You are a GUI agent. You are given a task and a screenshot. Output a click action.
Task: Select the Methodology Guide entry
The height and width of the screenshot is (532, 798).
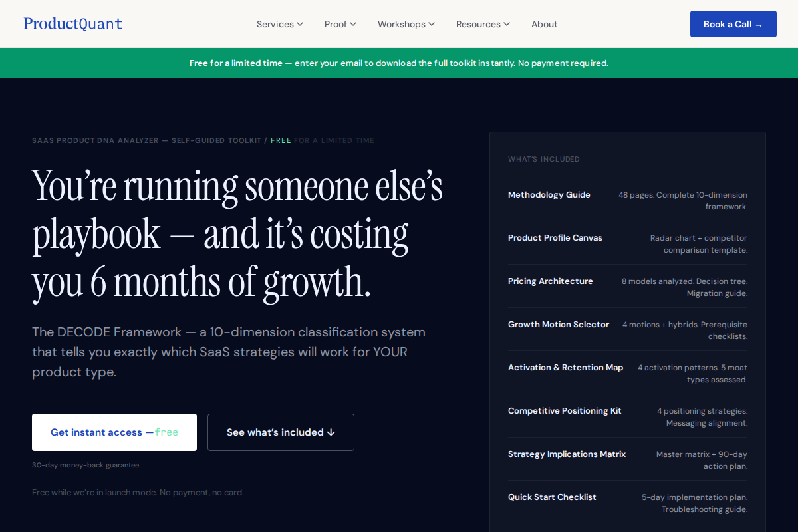(x=628, y=200)
